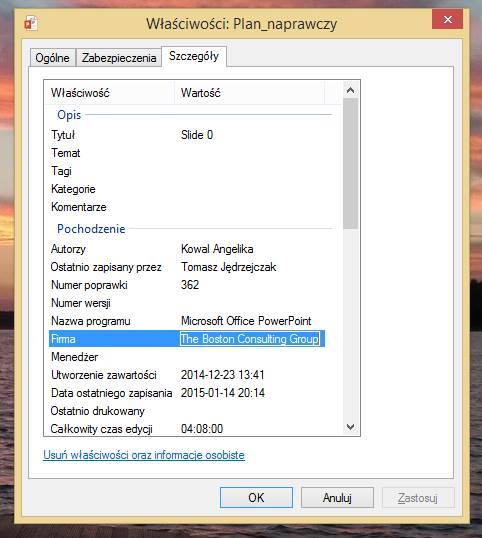Cancel with the Anuluj button
Screen dimensions: 482x538
click(x=337, y=498)
